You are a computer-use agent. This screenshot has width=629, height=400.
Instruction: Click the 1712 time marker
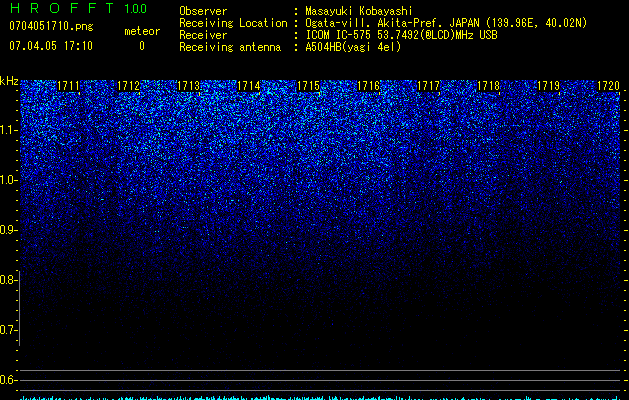(x=128, y=86)
